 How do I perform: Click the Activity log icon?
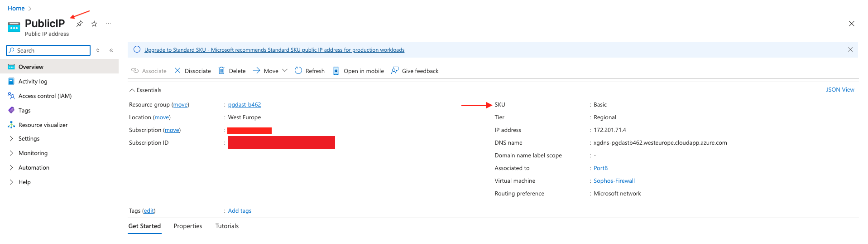tap(11, 81)
